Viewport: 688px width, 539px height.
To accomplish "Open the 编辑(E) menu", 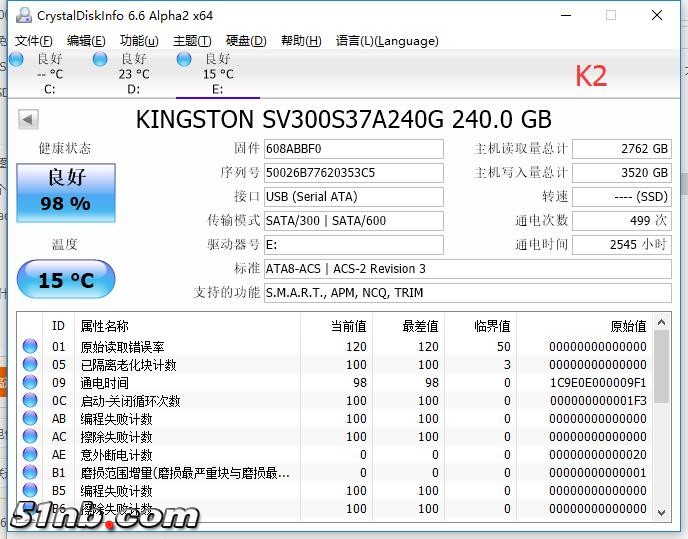I will (86, 41).
